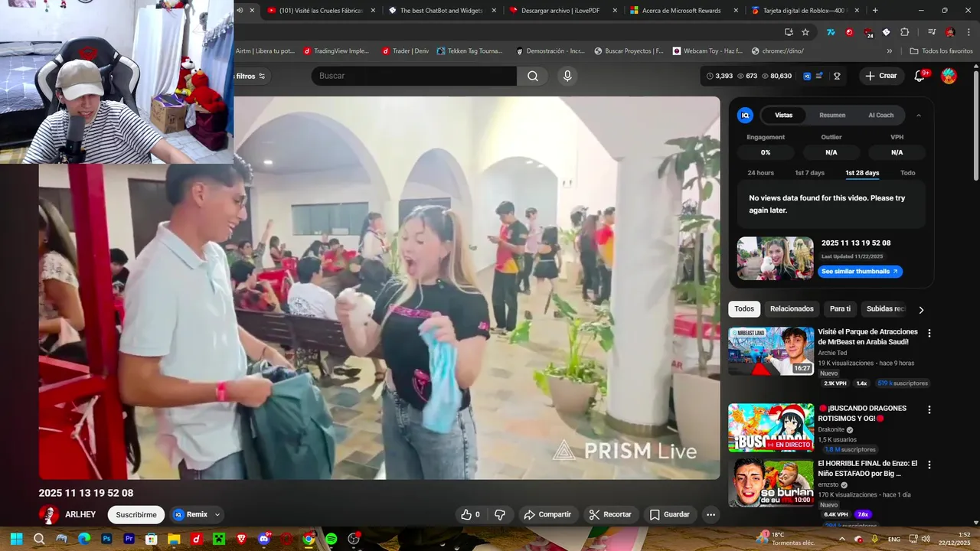Viewport: 980px width, 551px height.
Task: Click the vidIQ IQ badge in stats bar
Action: [x=807, y=76]
